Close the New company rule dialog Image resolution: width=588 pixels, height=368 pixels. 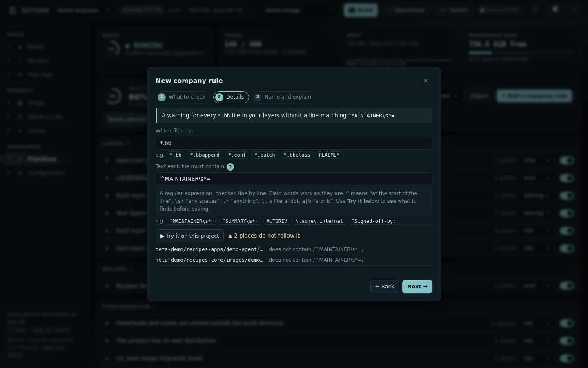[425, 81]
